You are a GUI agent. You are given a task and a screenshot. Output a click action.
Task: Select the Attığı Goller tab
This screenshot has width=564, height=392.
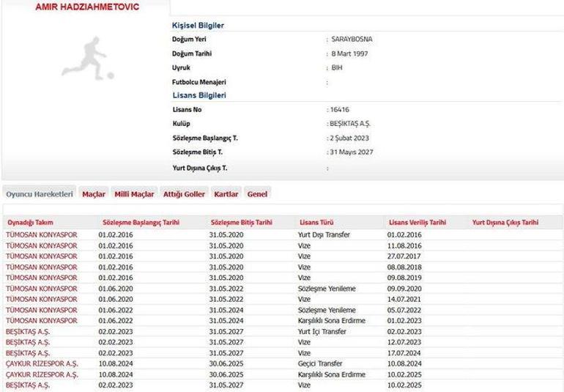click(x=184, y=194)
